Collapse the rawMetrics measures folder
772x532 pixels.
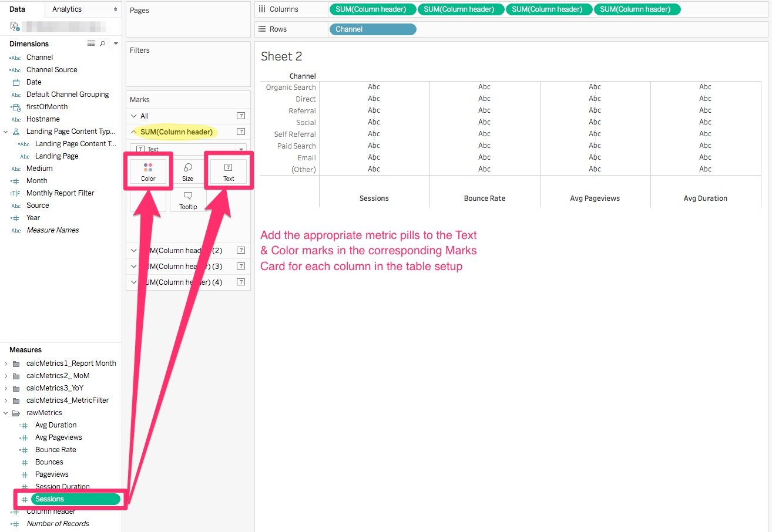[x=6, y=412]
